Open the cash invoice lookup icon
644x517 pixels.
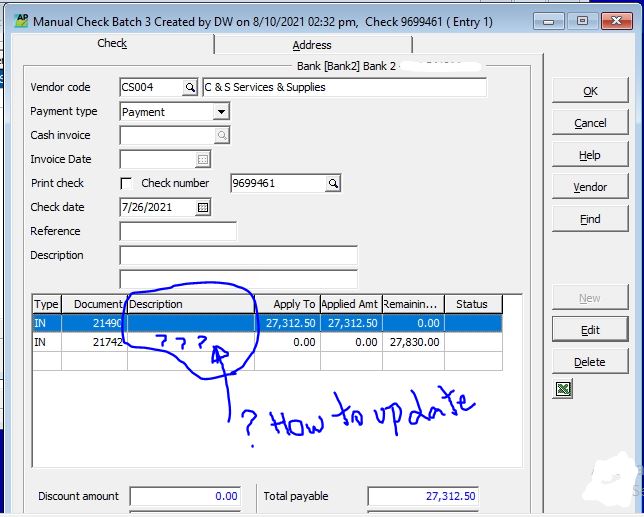pyautogui.click(x=222, y=136)
